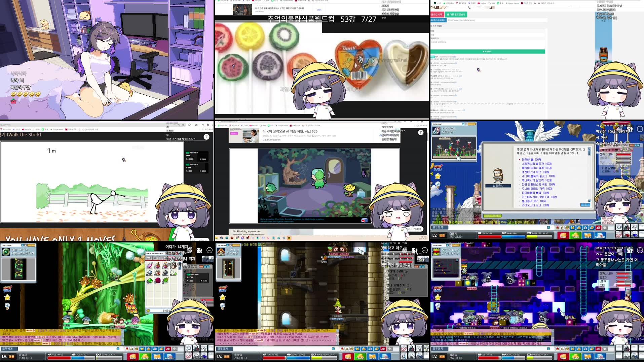Screen dimensions: 644x362
Task: Click the yellow KakaoTalk taskbar icon
Action: pos(289,238)
